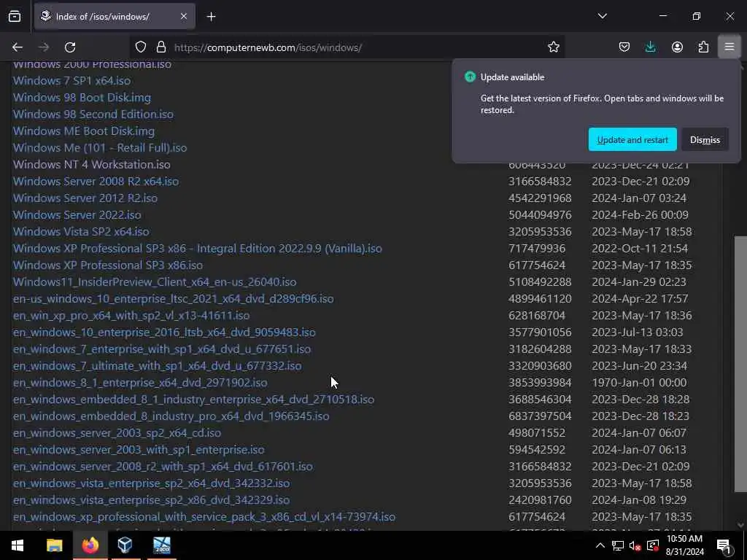
Task: Close the Index of /isos/windows/ tab
Action: pyautogui.click(x=184, y=16)
